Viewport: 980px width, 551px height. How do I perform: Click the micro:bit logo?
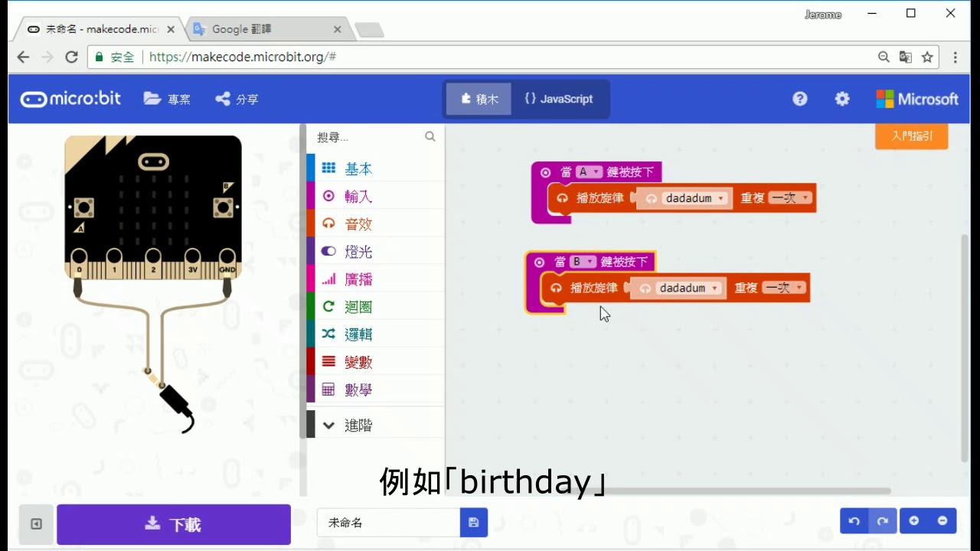70,99
